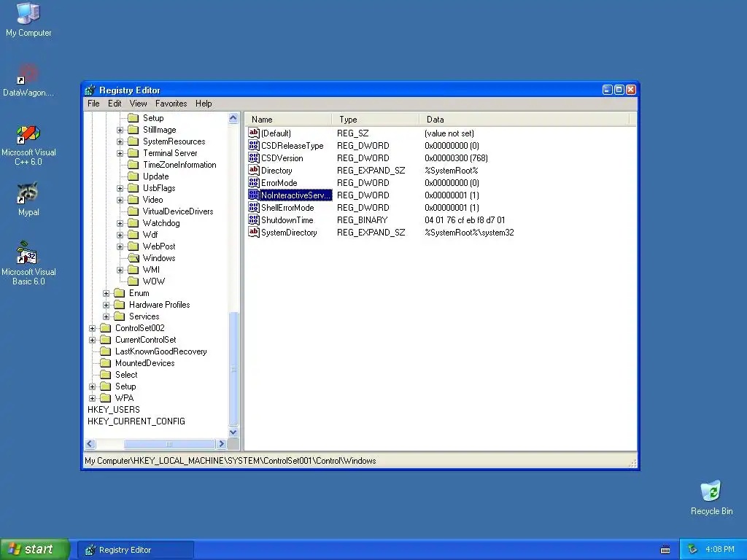Expand the Video key
Screen dimensions: 747x560
point(120,200)
